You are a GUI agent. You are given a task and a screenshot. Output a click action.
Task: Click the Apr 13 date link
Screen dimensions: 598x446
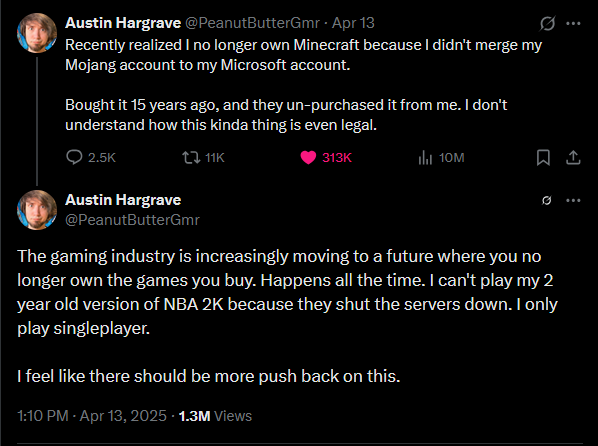point(353,23)
